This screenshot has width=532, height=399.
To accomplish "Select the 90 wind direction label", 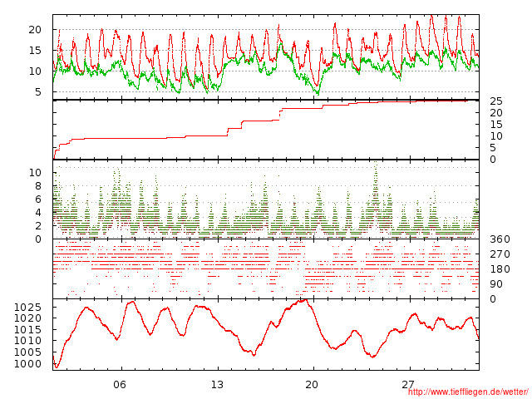I will (x=496, y=284).
